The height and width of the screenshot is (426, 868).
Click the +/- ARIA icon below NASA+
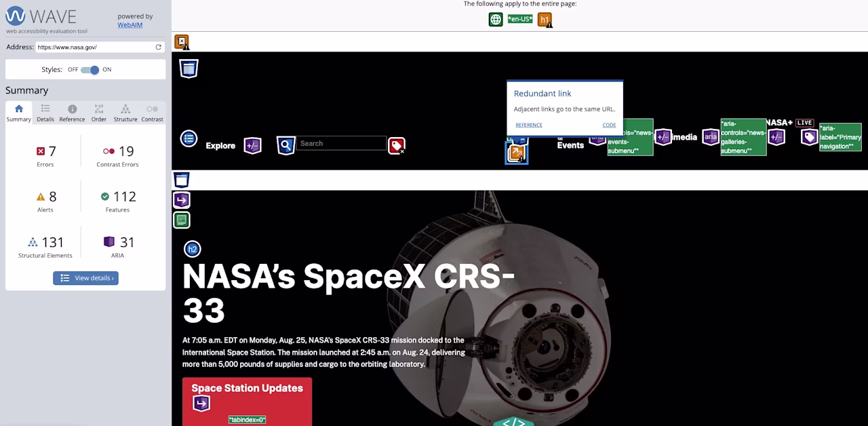776,137
